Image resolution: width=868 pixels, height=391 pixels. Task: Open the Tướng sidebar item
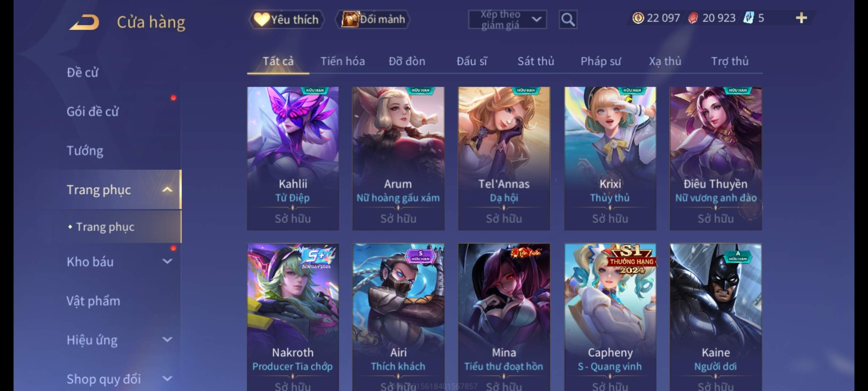[85, 151]
